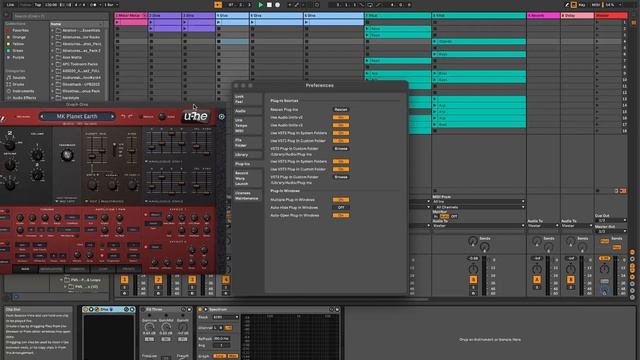Toggle the metronome in the control bar
640x360 pixels.
[93, 5]
